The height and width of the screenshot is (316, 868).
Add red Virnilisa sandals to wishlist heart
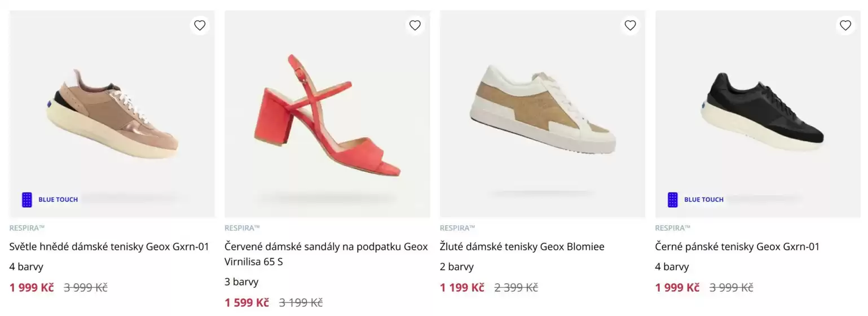point(415,25)
